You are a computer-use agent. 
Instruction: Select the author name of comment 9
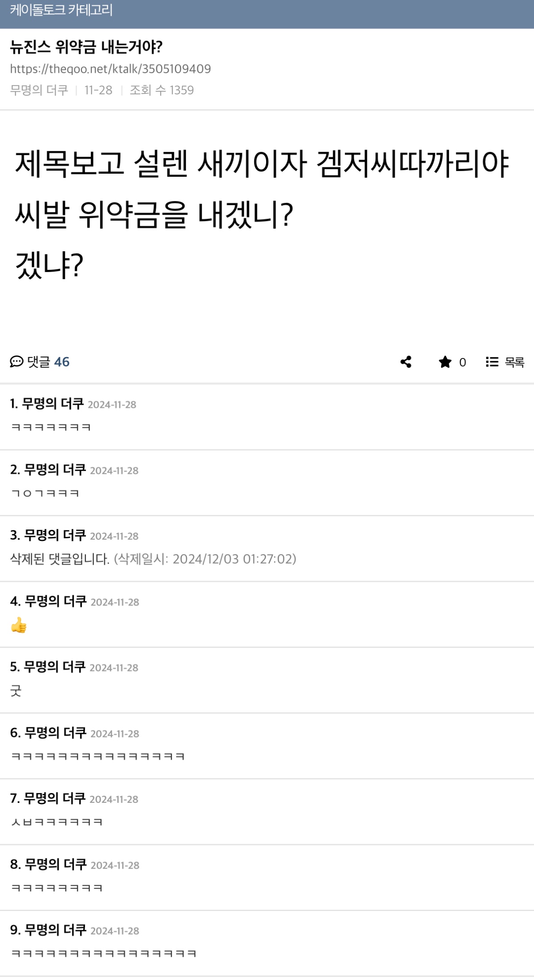[x=55, y=930]
